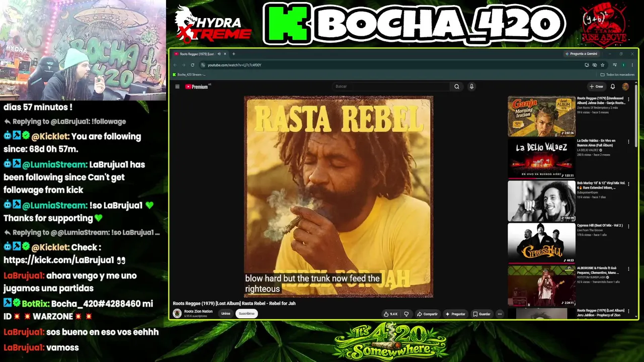Click the Crear button
Screen dimensions: 644x362
point(596,86)
